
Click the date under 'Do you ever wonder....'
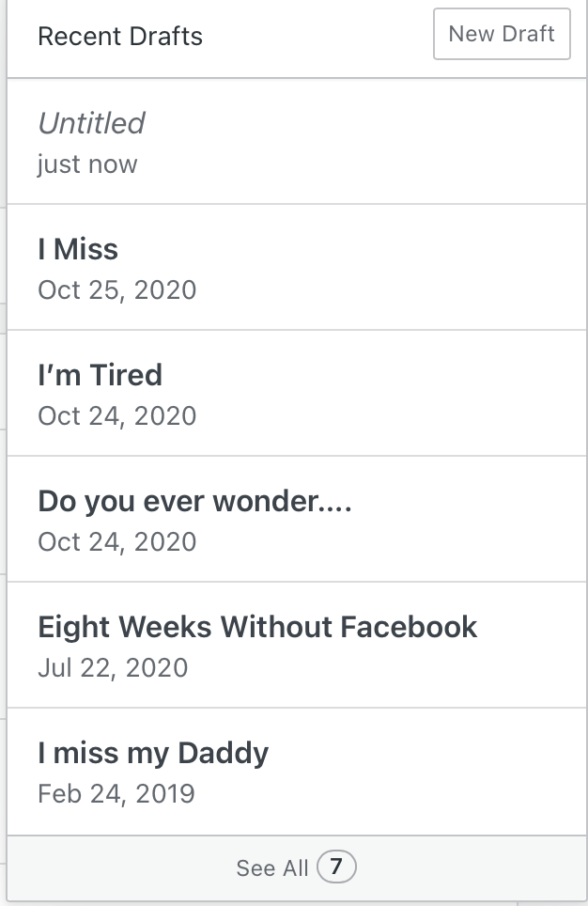(x=117, y=541)
